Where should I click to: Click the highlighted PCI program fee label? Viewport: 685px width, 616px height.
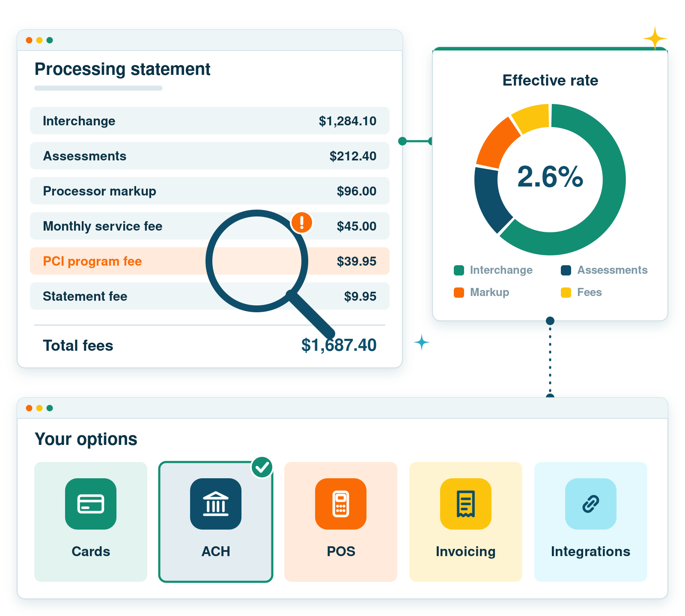coord(92,261)
